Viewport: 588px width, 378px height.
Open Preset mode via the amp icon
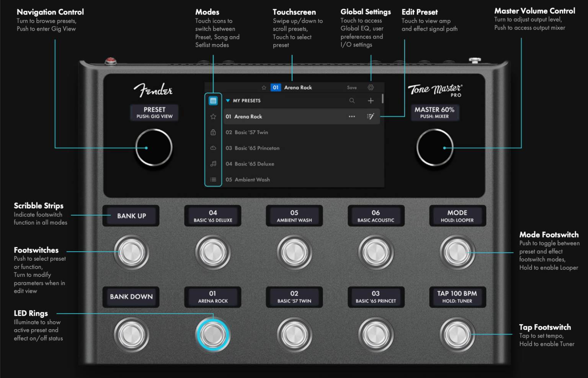pyautogui.click(x=213, y=100)
